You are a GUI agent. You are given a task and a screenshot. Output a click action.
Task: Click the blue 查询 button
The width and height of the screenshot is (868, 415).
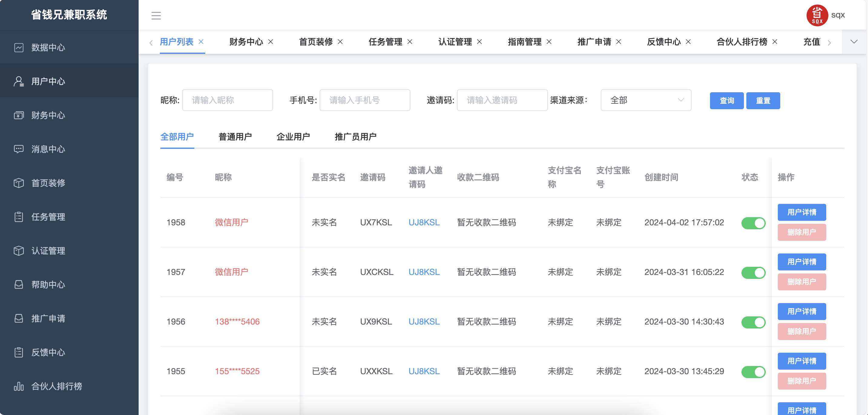(726, 101)
